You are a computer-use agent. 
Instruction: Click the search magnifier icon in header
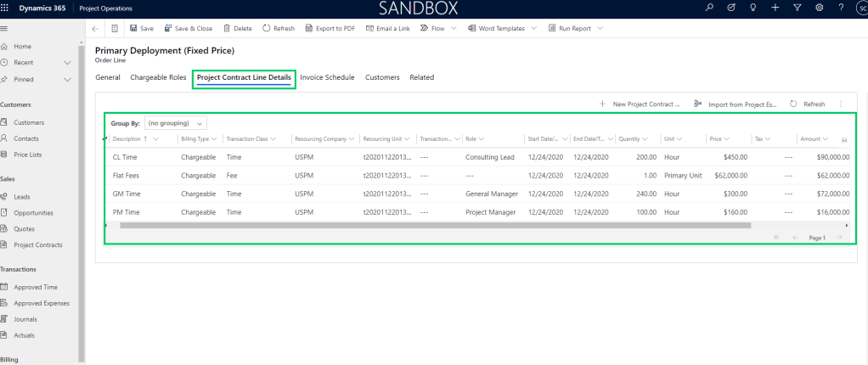click(x=710, y=8)
